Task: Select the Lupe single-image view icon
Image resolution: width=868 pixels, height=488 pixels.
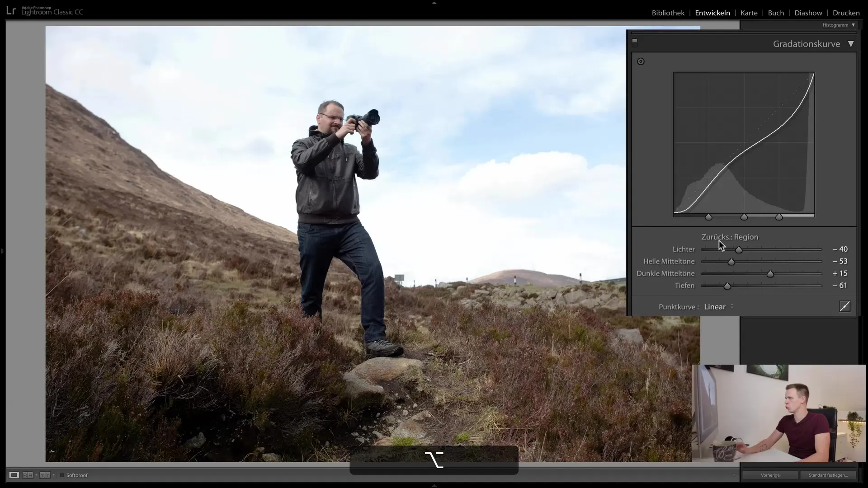Action: coord(14,475)
